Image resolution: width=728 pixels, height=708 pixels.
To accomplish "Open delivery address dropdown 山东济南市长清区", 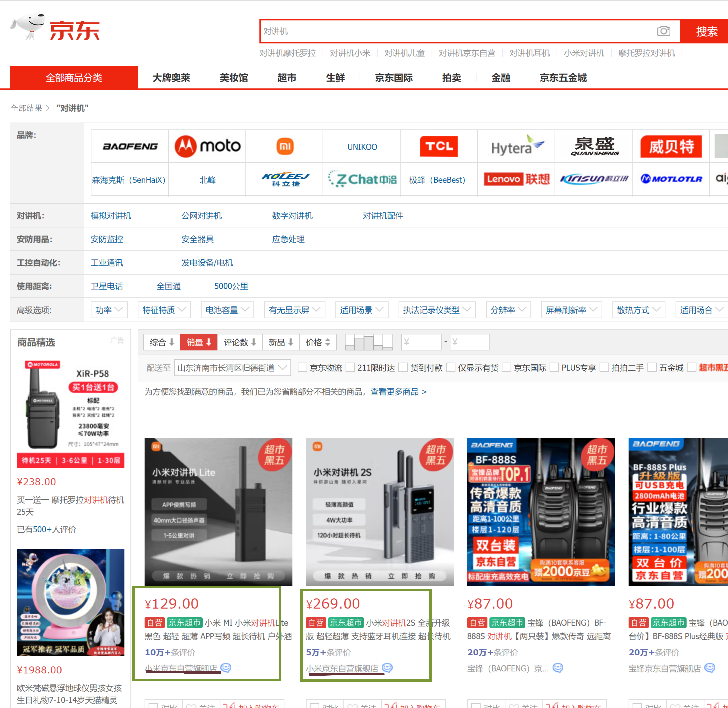I will (x=232, y=368).
